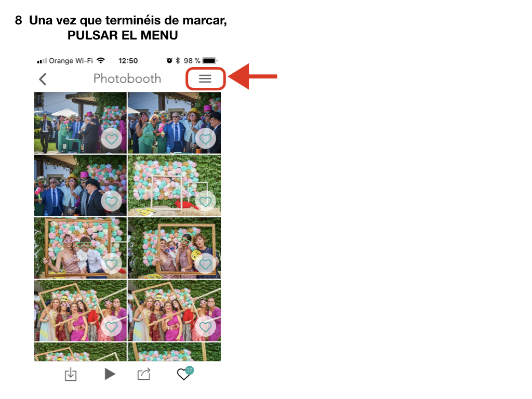Screen dimensions: 532x399
Task: Start slideshow with the play button
Action: click(x=110, y=374)
